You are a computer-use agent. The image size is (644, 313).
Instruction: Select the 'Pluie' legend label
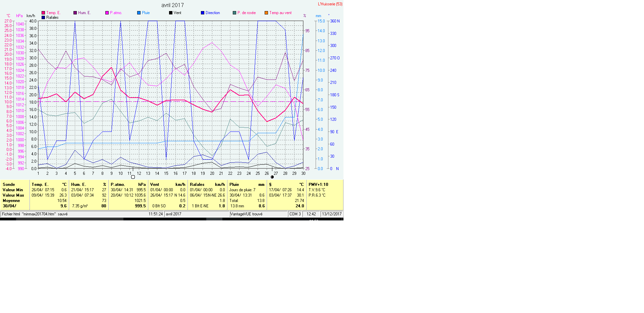(x=146, y=13)
